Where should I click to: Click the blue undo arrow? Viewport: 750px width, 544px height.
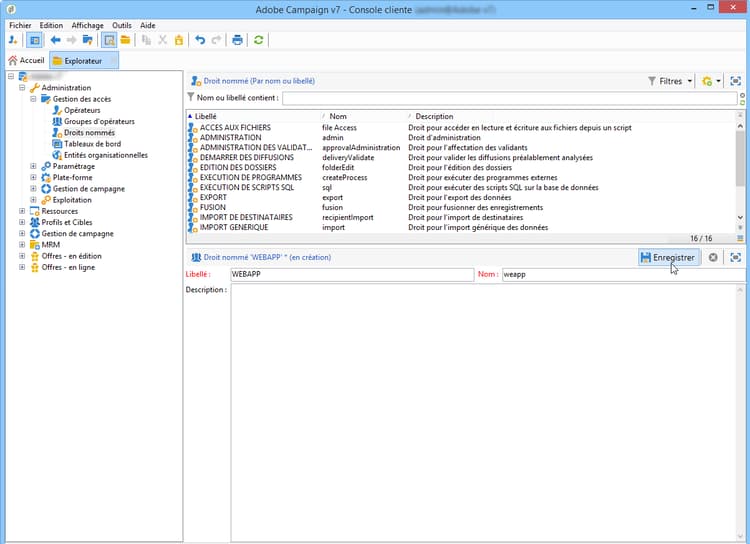(200, 40)
